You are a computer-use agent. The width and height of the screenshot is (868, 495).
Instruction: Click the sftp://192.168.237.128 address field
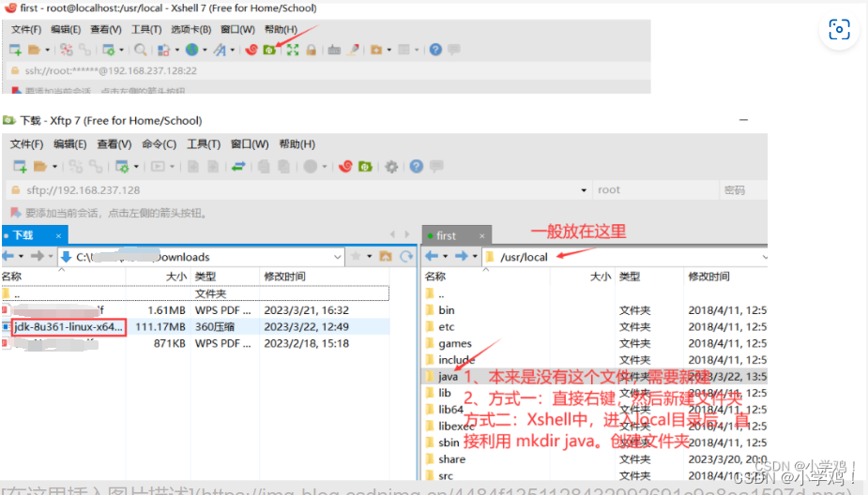pos(299,190)
